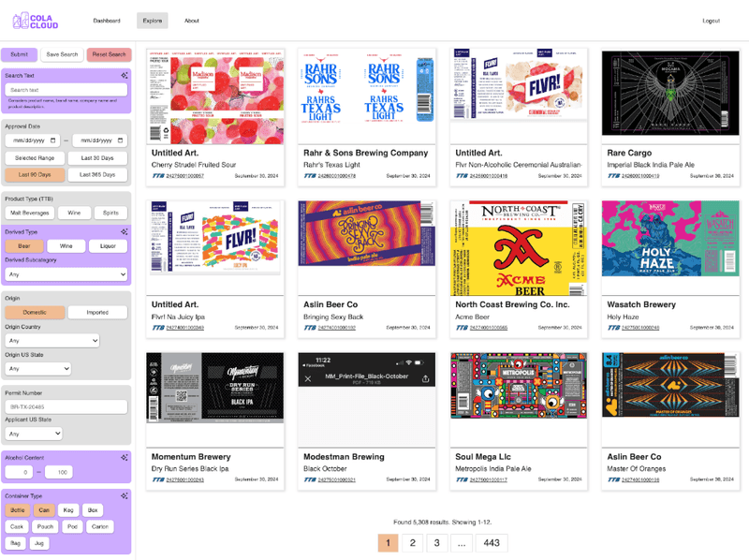749x560 pixels.
Task: Switch to the Dashboard tab
Action: [108, 20]
